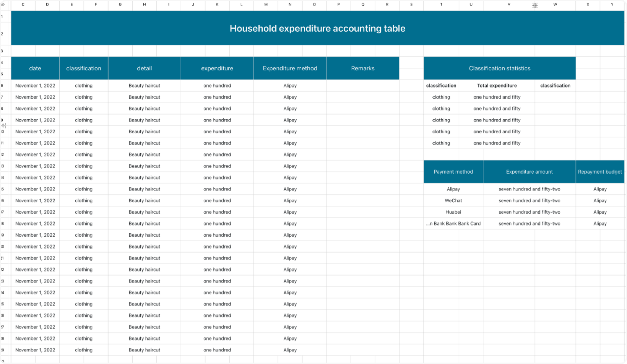Click 'classification' subheading under column T
Viewport: 627px width, 364px height.
441,86
